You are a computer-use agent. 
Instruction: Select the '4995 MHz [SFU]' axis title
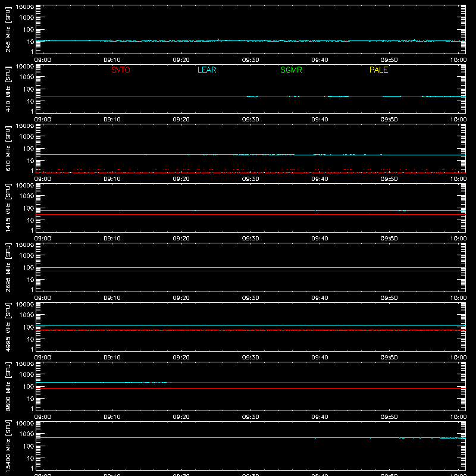(8, 327)
